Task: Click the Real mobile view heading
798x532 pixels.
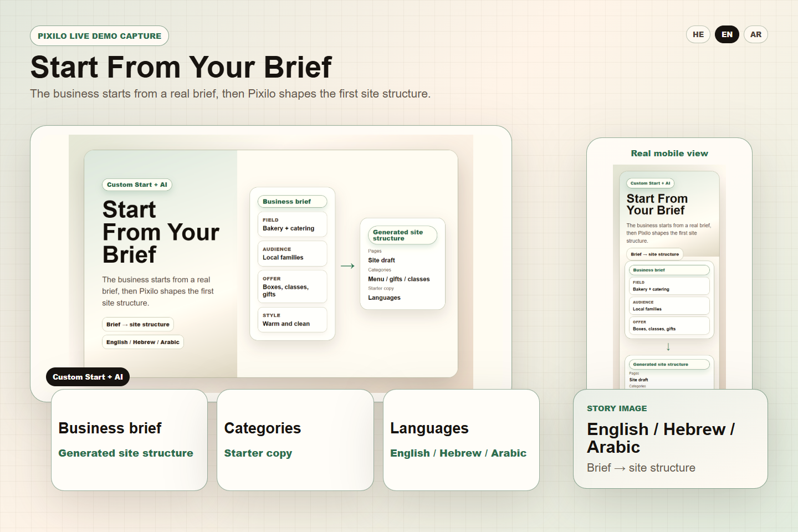Action: (669, 154)
